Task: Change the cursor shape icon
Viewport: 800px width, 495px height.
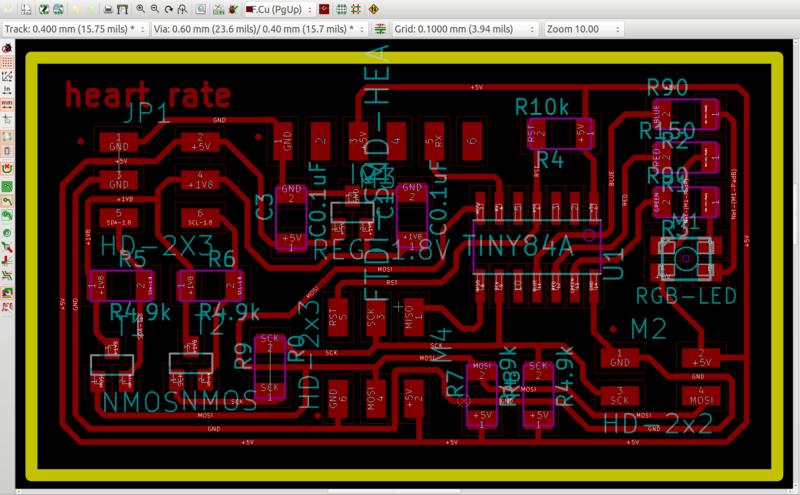Action: click(7, 119)
